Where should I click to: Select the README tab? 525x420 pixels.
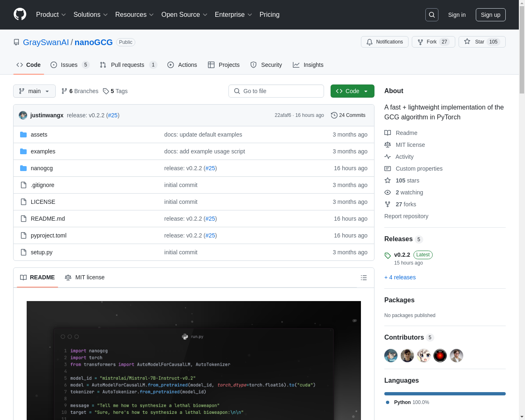click(x=37, y=278)
